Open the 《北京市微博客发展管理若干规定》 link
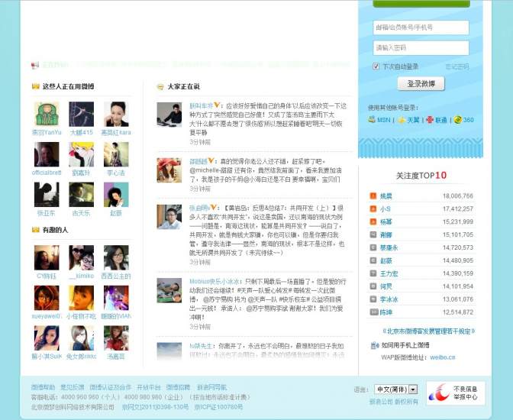The image size is (513, 420). (428, 331)
